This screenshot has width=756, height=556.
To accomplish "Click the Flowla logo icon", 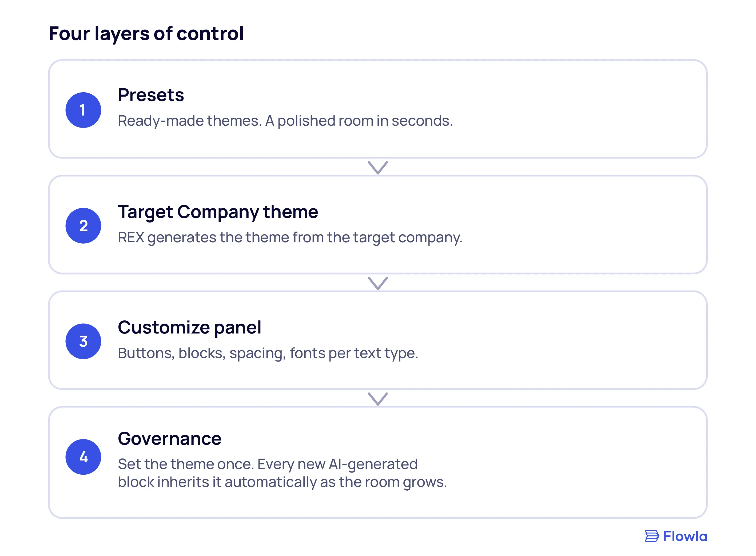I will pos(652,536).
